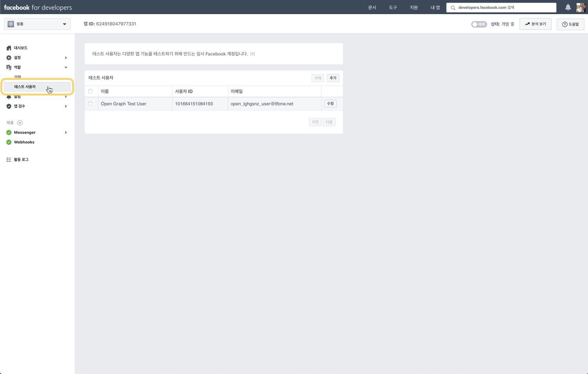This screenshot has height=374, width=588.
Task: Click the 다음 pagination button
Action: [329, 122]
